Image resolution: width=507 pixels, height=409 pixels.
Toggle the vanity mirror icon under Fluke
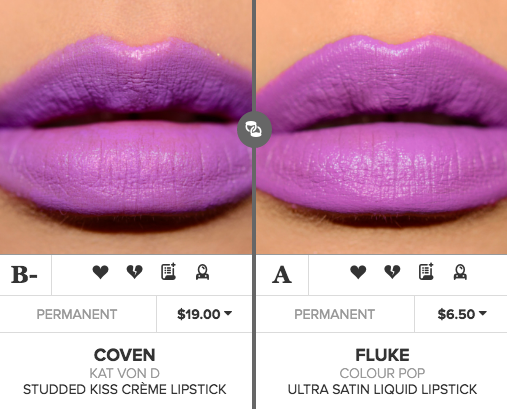point(460,272)
